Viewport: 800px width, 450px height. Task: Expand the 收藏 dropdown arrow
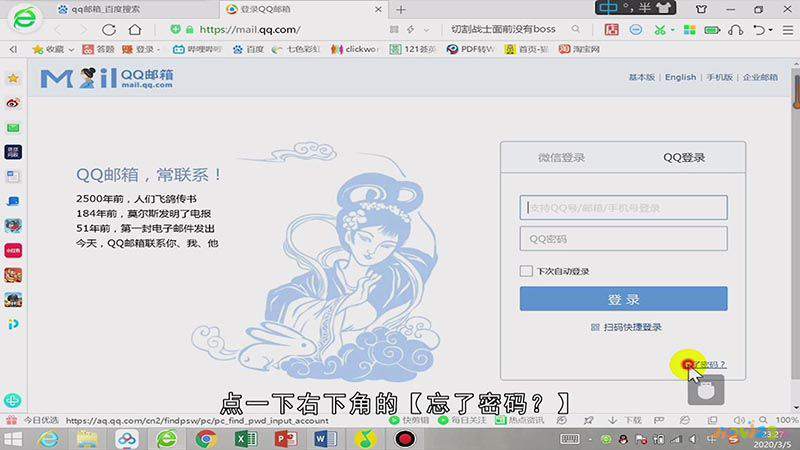click(x=71, y=49)
